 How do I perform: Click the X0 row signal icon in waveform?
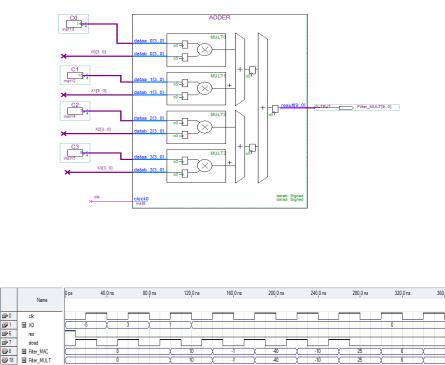[6, 325]
